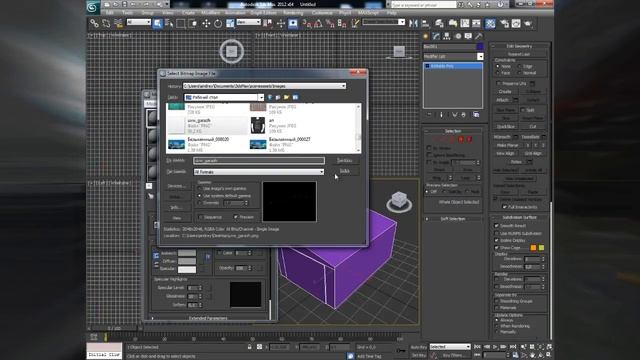Screen dimensions: 640x360
Task: Open the reference coordinate system dropdown
Action: coord(249,22)
